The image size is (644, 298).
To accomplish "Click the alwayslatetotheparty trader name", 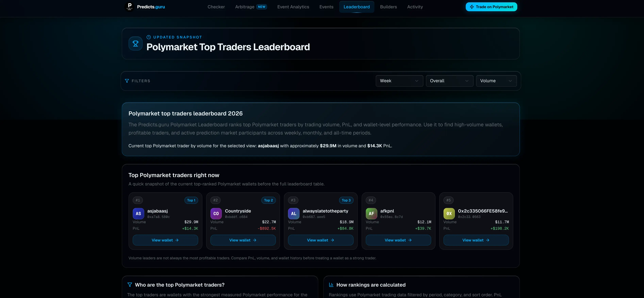I will [x=325, y=211].
